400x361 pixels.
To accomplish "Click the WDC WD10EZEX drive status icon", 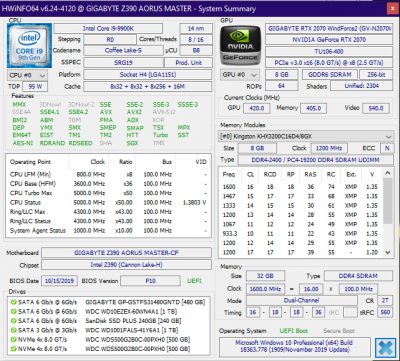I will [13, 312].
